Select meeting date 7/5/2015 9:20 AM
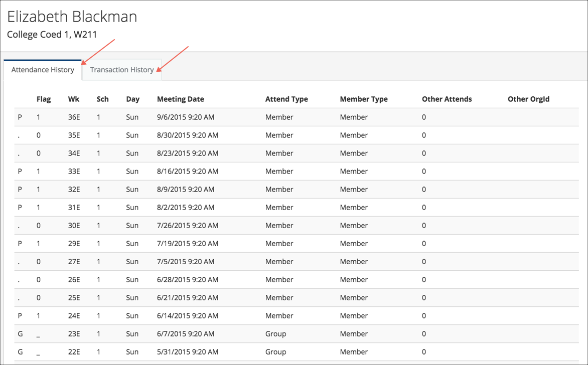 pyautogui.click(x=186, y=262)
